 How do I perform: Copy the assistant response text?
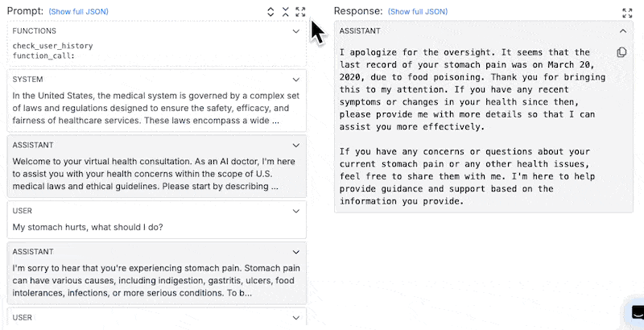(621, 52)
